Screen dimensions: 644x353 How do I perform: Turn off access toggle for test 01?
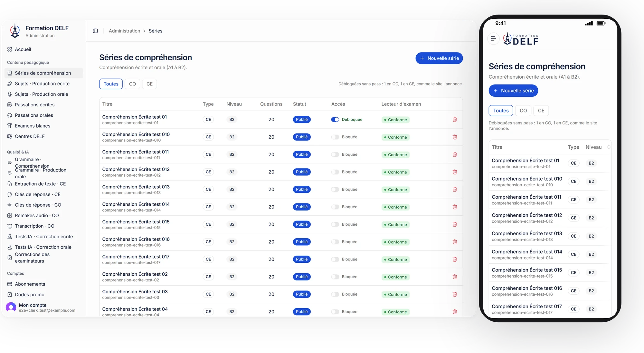pos(335,120)
